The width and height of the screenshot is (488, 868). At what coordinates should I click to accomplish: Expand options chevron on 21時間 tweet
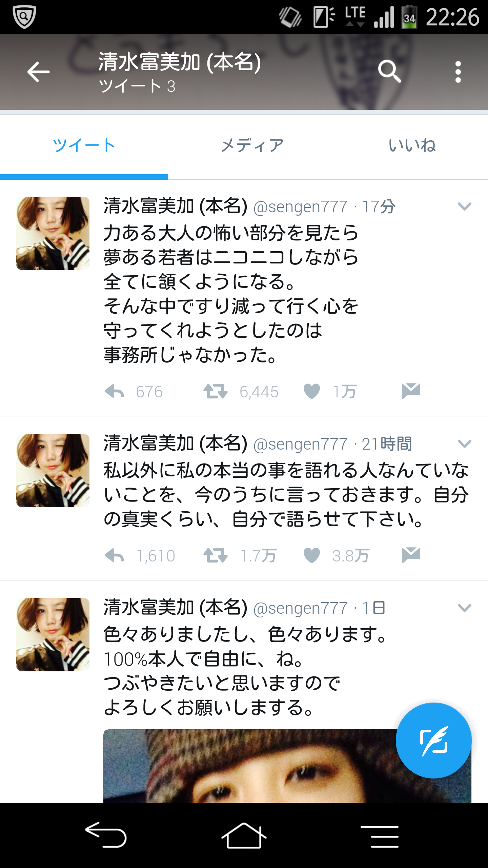464,443
